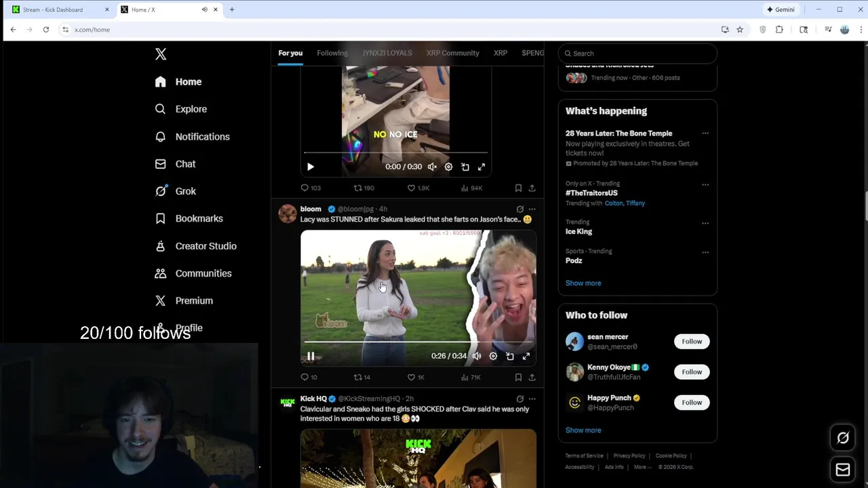
Task: Open Communities in the sidebar
Action: click(x=193, y=273)
